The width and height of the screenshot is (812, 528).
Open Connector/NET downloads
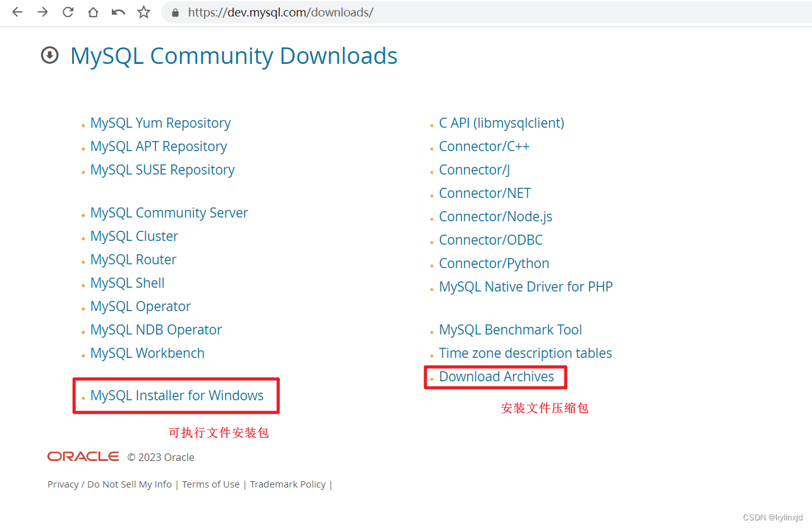(485, 193)
